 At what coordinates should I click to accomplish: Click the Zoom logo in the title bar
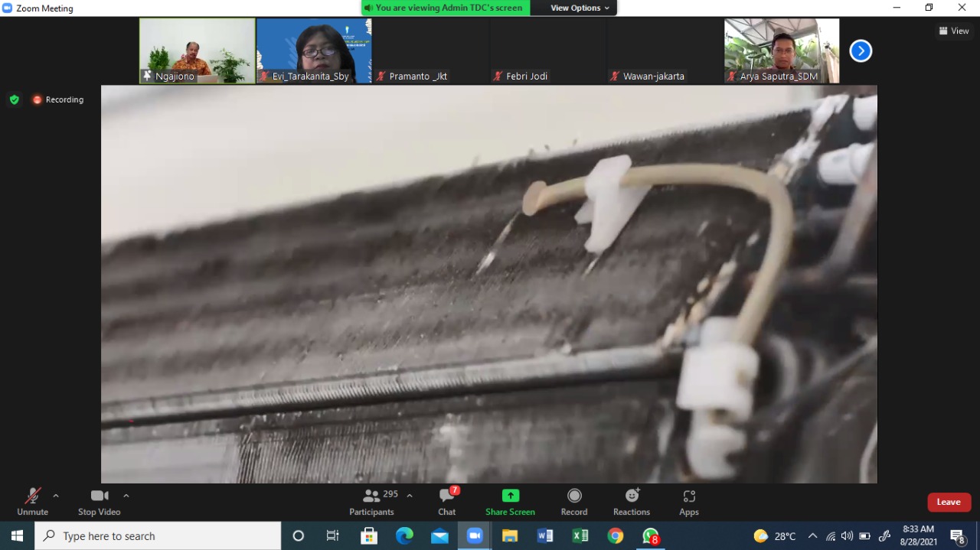pyautogui.click(x=8, y=8)
